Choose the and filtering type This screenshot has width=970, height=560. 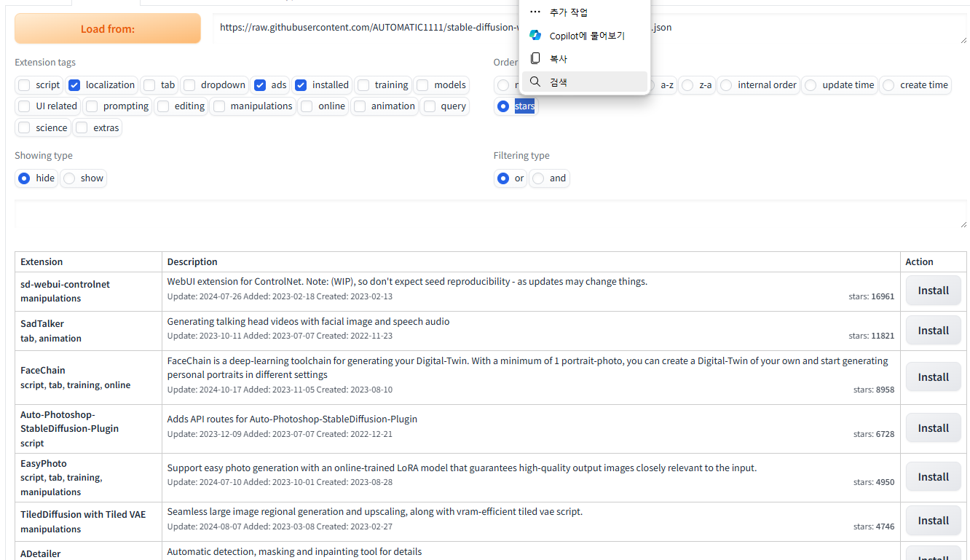[538, 178]
